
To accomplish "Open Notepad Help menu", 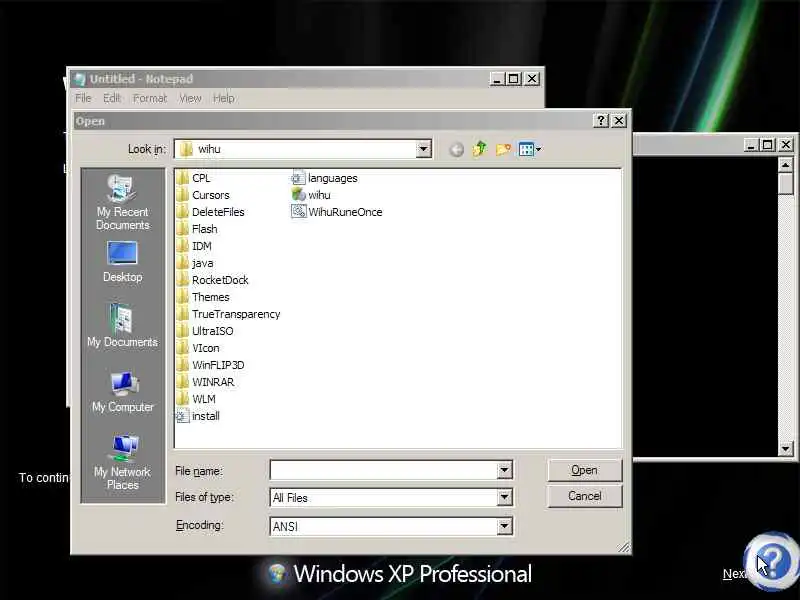I will tap(223, 98).
